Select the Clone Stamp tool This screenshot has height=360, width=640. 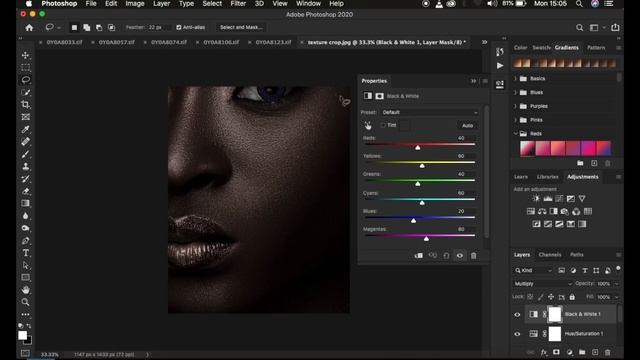tap(25, 167)
